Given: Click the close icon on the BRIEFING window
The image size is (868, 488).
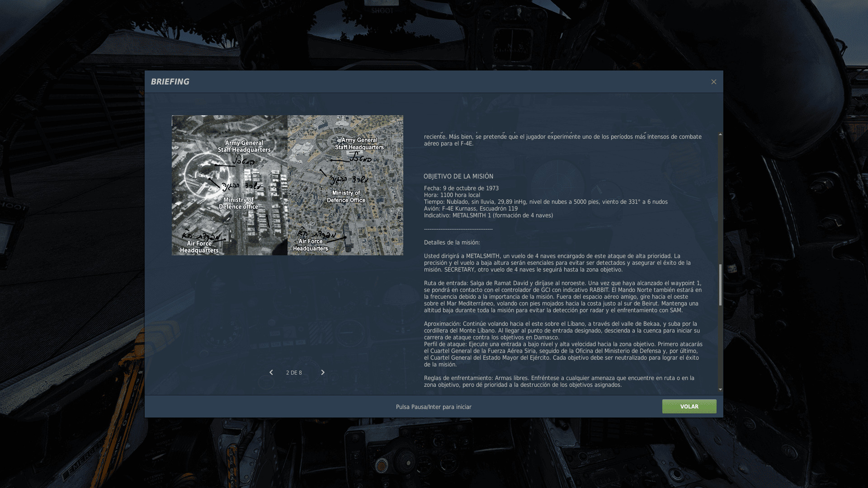Looking at the screenshot, I should (x=713, y=82).
